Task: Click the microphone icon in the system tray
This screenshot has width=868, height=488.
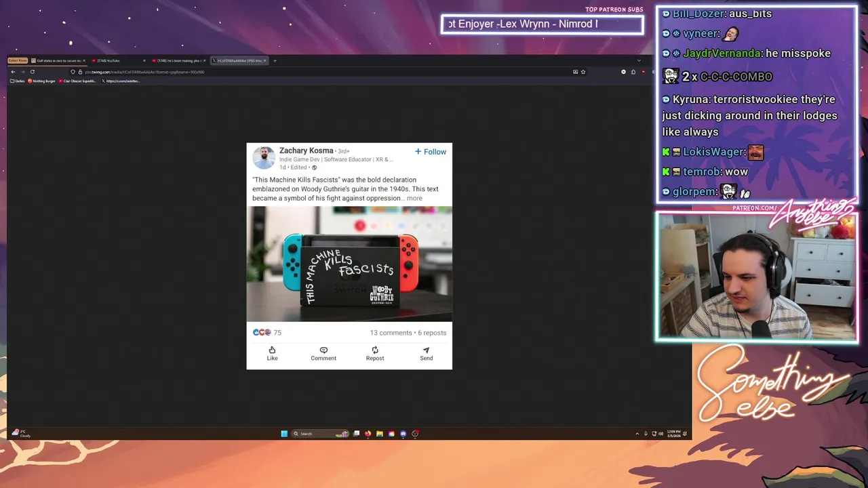Action: tap(646, 434)
